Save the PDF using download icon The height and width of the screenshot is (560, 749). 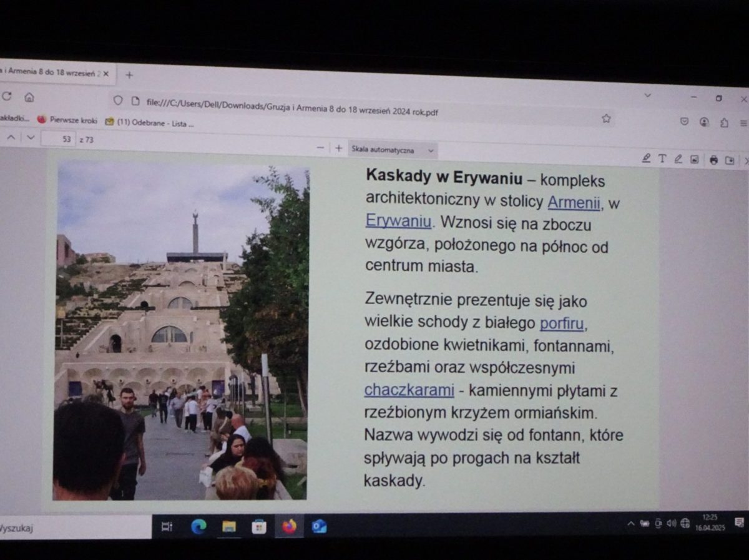pyautogui.click(x=730, y=160)
